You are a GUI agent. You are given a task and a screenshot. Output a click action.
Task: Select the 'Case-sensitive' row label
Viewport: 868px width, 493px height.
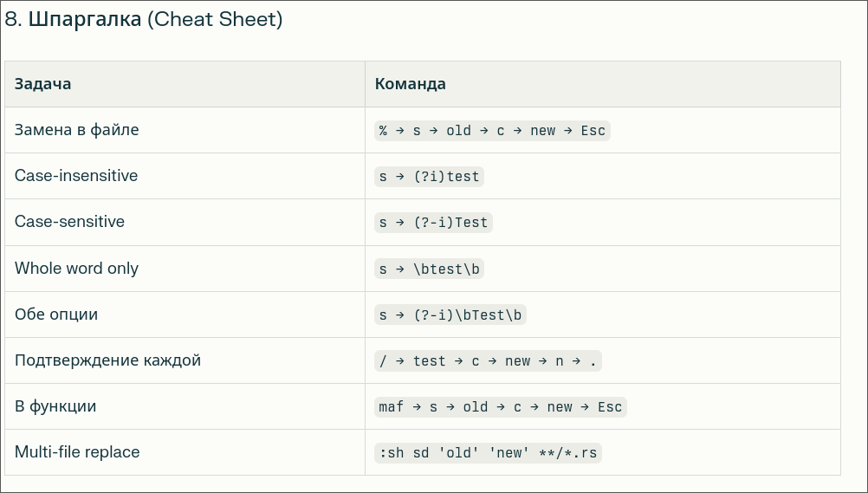pyautogui.click(x=69, y=222)
